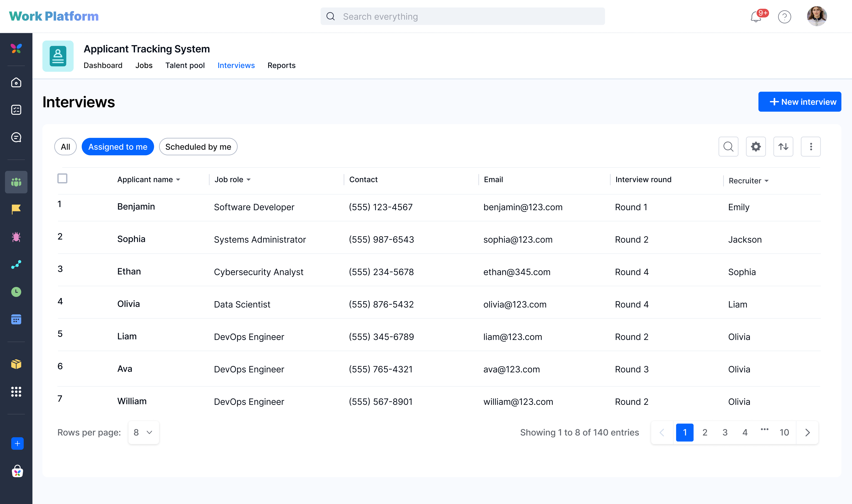Click the sort arrows button

pyautogui.click(x=783, y=147)
